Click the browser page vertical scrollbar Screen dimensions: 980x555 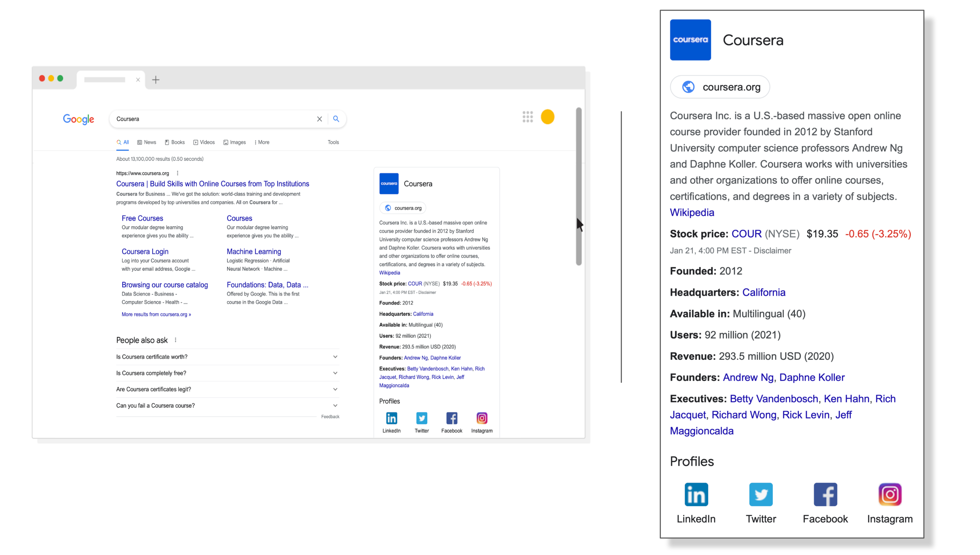[x=578, y=187]
